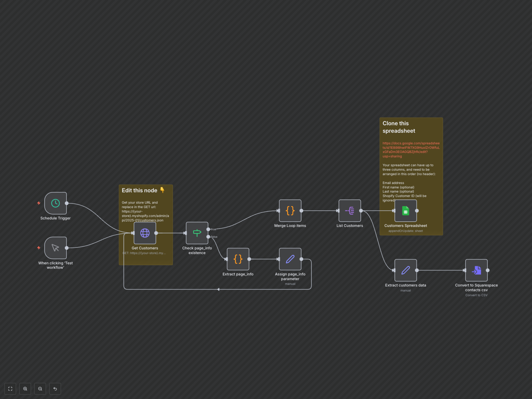Click the true output of Check page_info

[x=208, y=229]
